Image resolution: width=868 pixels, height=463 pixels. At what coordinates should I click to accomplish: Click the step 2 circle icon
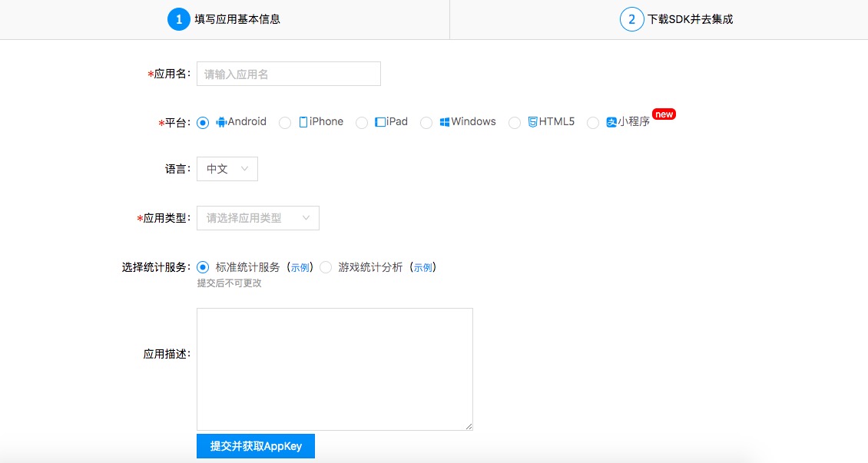[631, 19]
